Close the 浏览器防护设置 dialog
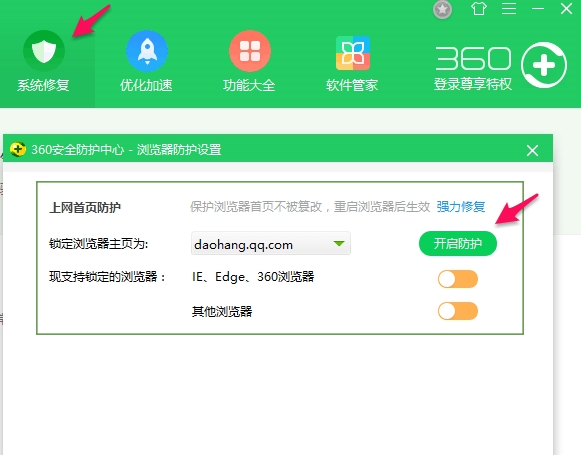Image resolution: width=581 pixels, height=455 pixels. (x=532, y=150)
